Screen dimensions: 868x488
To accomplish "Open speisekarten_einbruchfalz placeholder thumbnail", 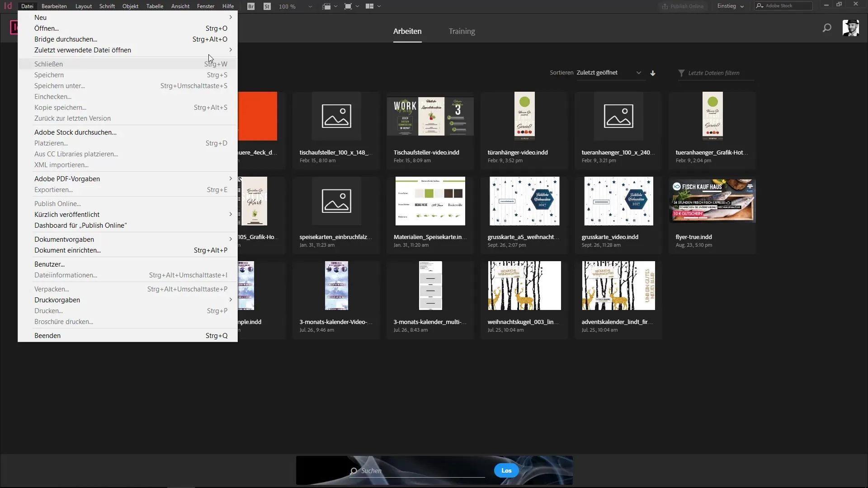I will click(x=336, y=201).
